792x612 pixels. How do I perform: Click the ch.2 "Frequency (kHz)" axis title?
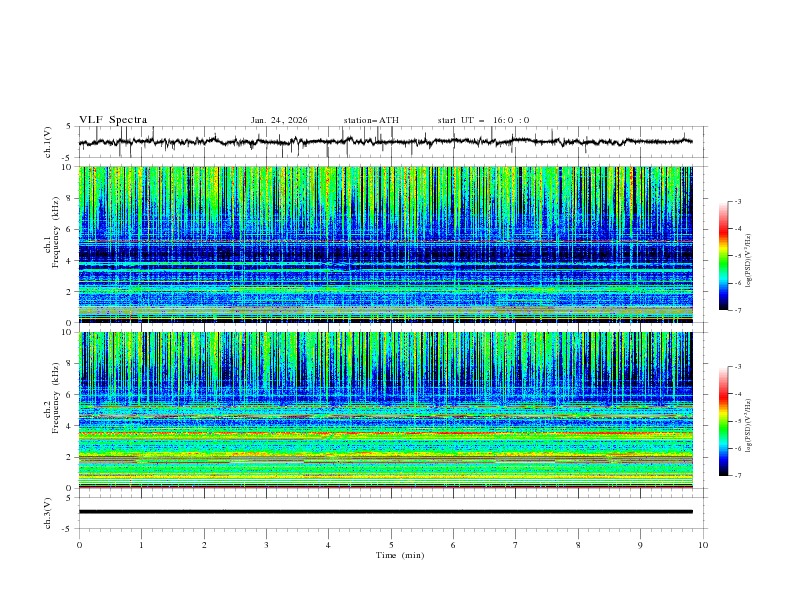56,398
